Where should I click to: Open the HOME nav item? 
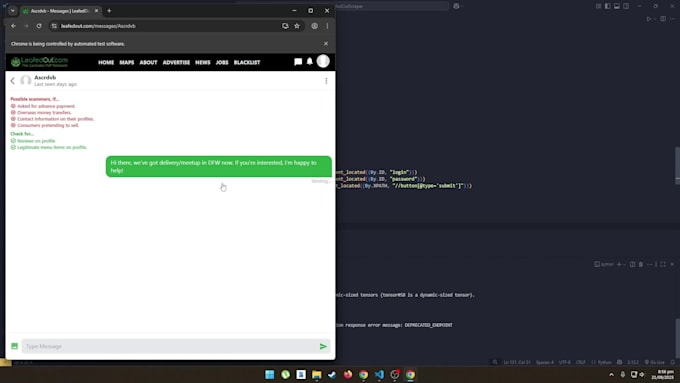[106, 62]
